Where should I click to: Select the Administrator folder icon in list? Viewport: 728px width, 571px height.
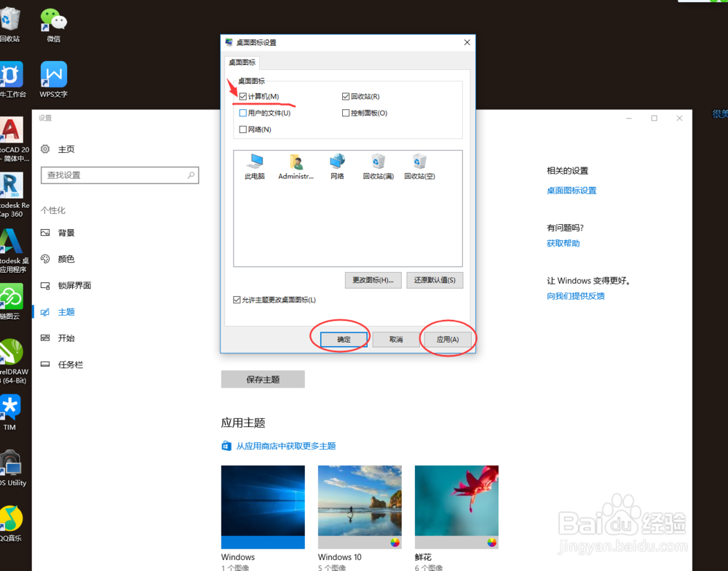coord(296,167)
